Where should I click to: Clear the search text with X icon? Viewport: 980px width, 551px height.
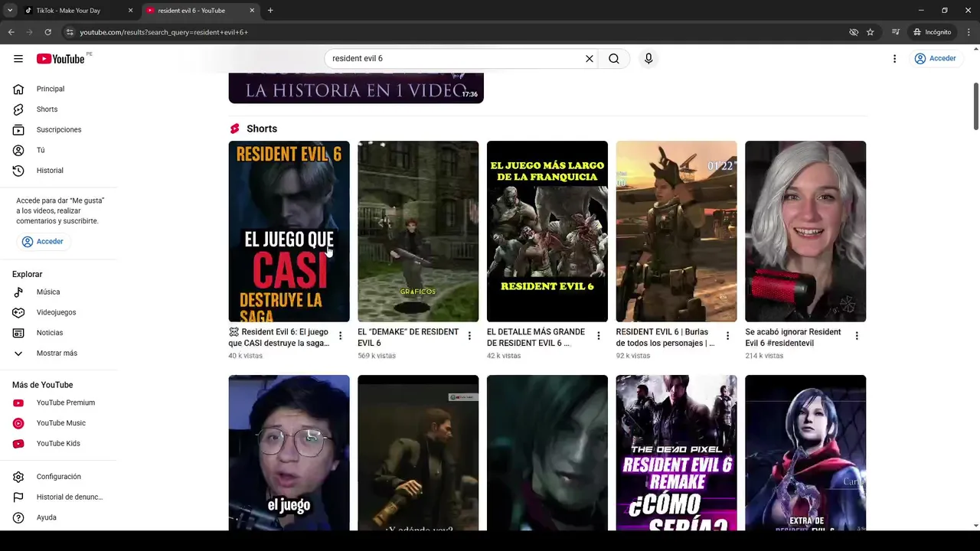[x=590, y=58]
